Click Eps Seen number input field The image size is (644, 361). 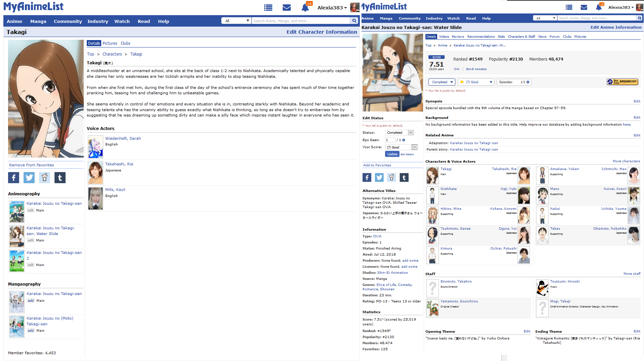[x=390, y=140]
